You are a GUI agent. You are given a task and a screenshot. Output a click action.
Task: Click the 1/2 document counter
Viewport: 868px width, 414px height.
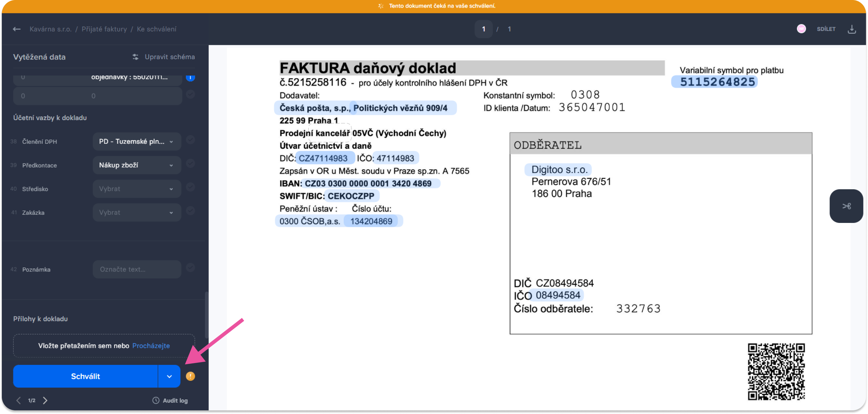click(x=32, y=401)
